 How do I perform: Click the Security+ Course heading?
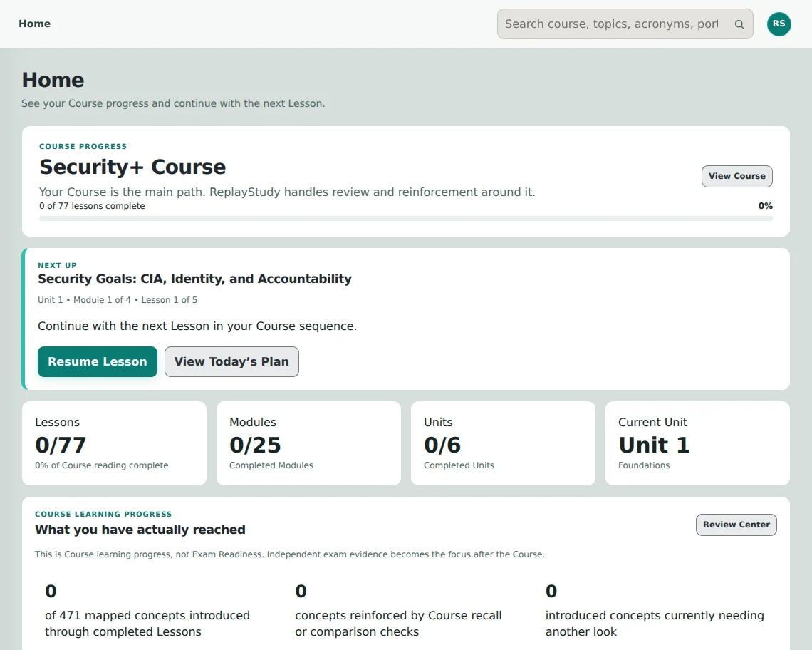coord(132,167)
